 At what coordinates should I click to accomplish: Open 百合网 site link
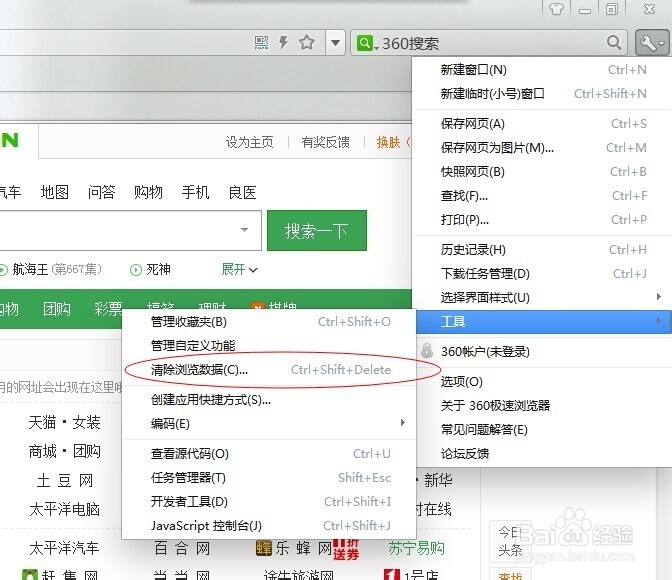(x=182, y=548)
